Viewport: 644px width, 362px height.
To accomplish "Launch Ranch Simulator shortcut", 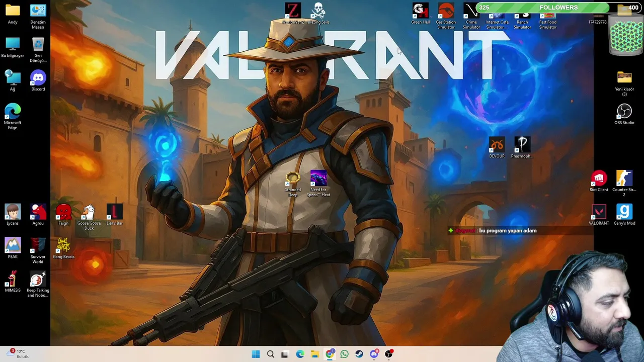I will point(522,16).
